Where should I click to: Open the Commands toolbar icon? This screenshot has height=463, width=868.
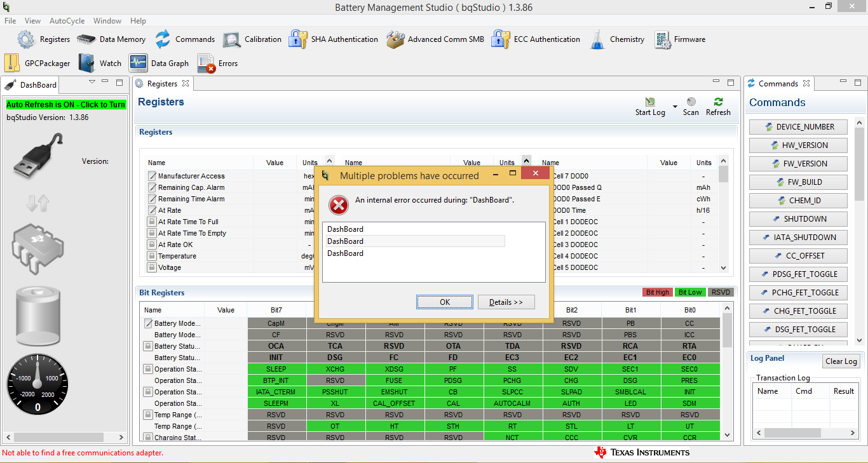pos(163,39)
